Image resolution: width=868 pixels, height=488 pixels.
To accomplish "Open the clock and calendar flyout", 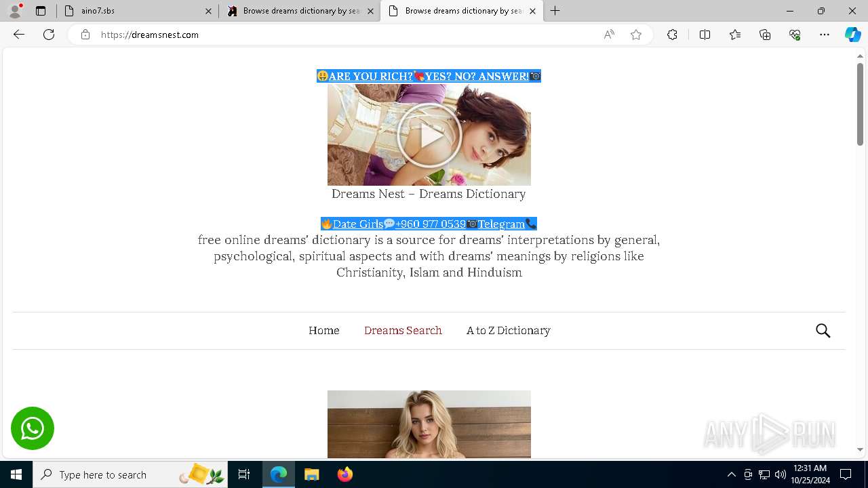I will [810, 474].
